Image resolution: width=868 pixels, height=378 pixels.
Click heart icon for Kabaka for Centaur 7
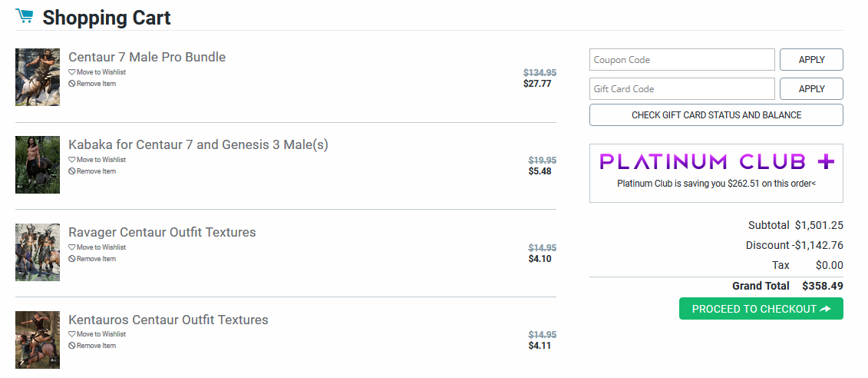point(72,160)
